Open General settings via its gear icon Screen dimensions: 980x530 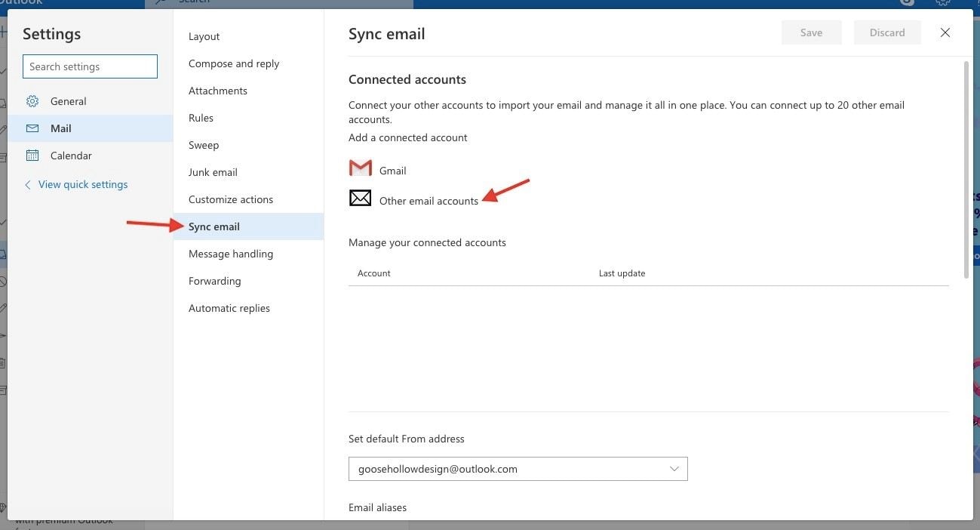click(x=32, y=100)
